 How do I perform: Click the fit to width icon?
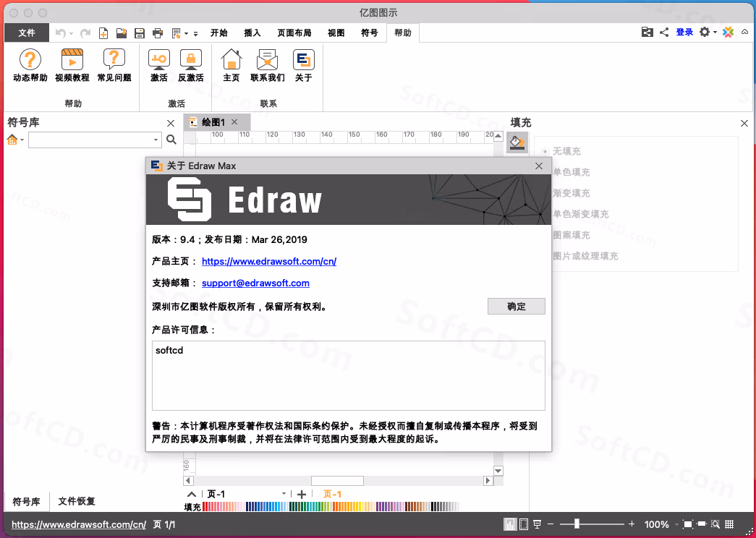point(702,524)
